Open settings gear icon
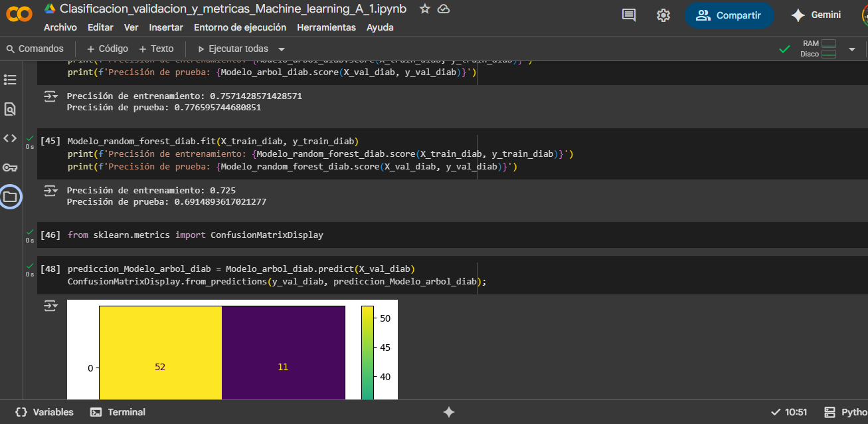 pos(663,15)
